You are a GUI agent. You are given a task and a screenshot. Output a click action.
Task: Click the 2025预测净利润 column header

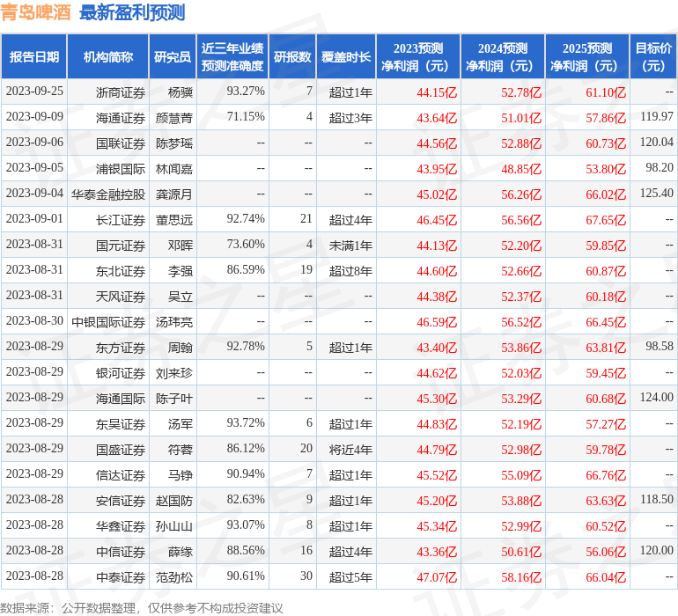click(587, 56)
